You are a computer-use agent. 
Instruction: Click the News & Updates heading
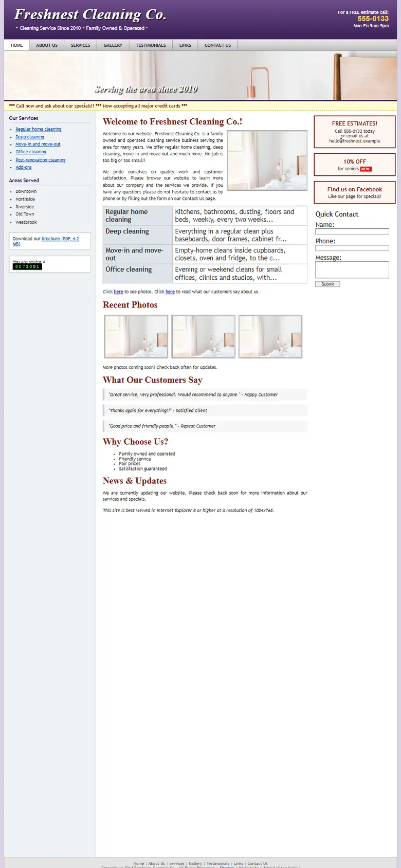click(x=135, y=481)
